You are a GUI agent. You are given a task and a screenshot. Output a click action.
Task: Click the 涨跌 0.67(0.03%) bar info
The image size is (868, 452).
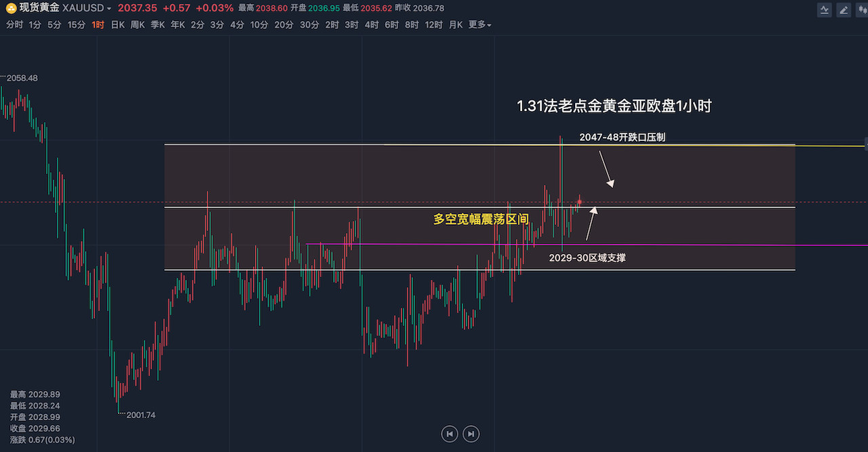pos(43,440)
